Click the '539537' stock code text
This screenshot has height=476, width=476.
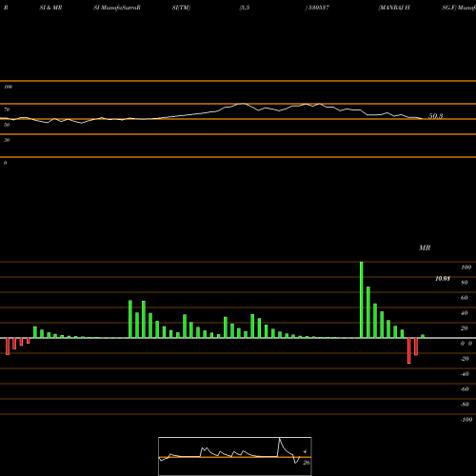(x=318, y=8)
